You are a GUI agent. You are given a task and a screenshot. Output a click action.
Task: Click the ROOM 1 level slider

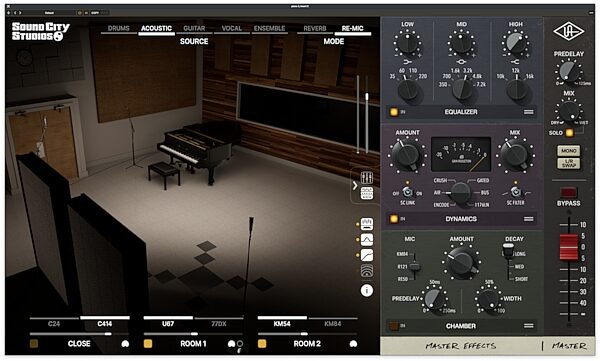[x=193, y=334]
